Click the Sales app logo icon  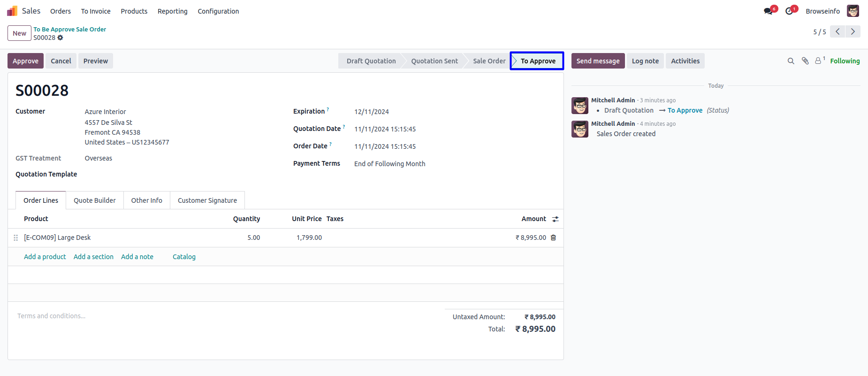coord(12,11)
